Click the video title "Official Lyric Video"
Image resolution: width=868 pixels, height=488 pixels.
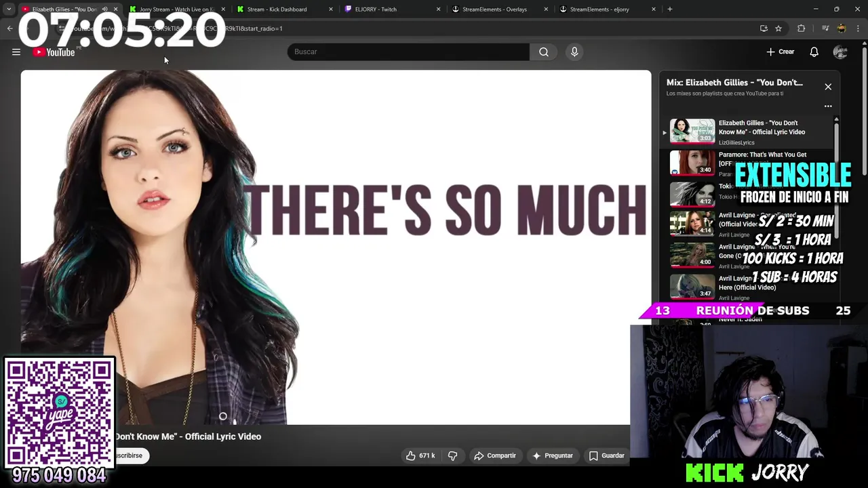[x=223, y=436]
